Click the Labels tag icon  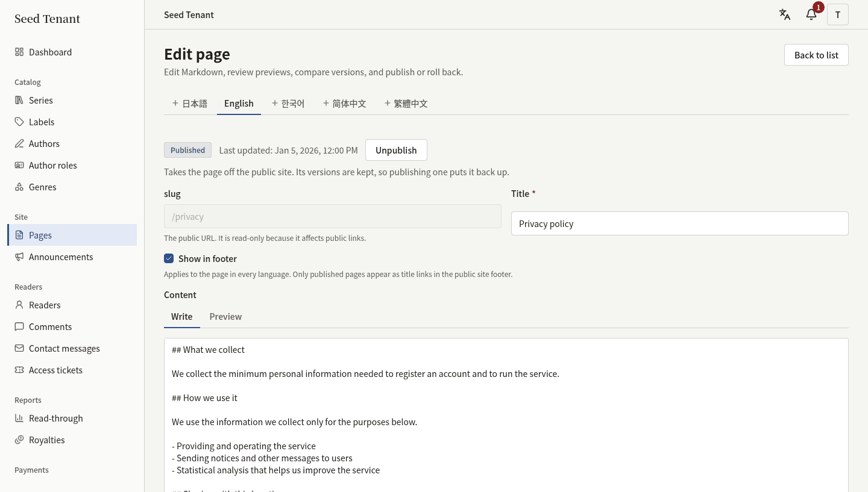tap(19, 122)
